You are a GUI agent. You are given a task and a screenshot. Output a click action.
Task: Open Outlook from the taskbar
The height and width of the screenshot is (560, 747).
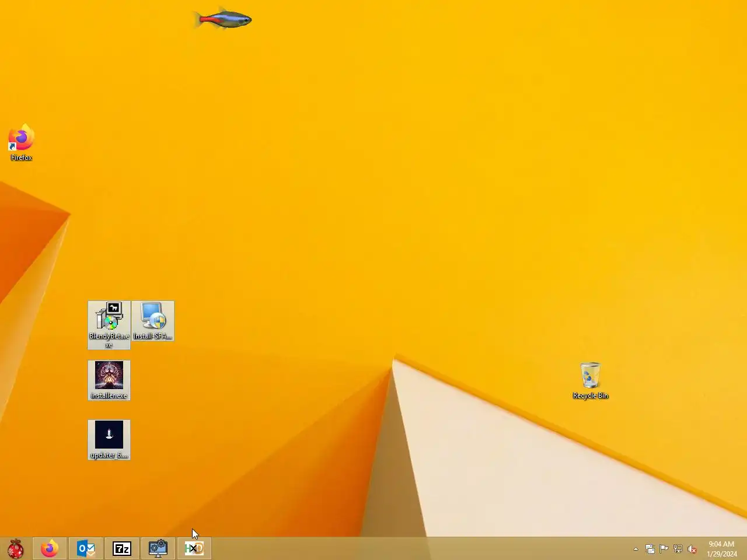(x=86, y=548)
